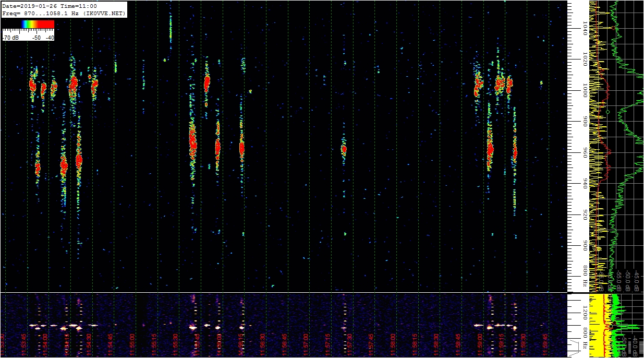Click the 1200 label on lower frequency axis

585,313
